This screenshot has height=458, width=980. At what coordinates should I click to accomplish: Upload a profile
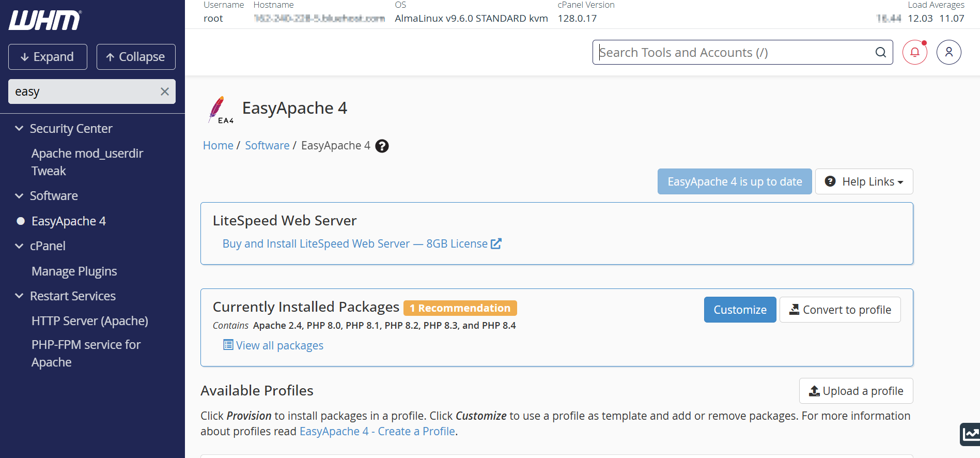(856, 391)
